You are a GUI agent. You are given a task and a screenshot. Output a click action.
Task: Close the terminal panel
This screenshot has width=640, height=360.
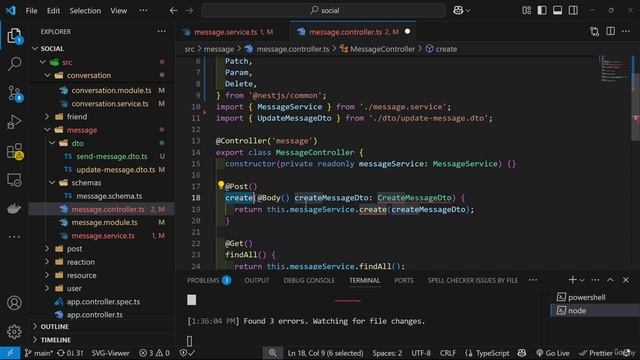(626, 280)
